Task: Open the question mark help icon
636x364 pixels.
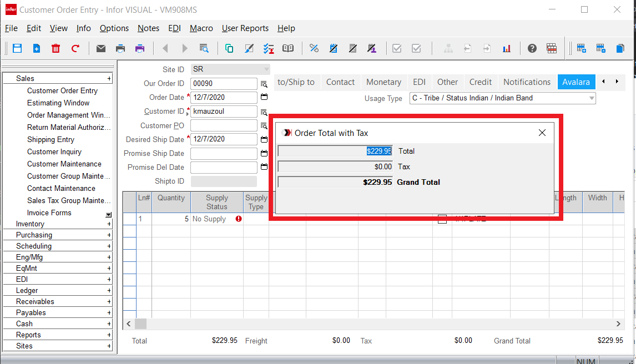Action: pos(532,48)
